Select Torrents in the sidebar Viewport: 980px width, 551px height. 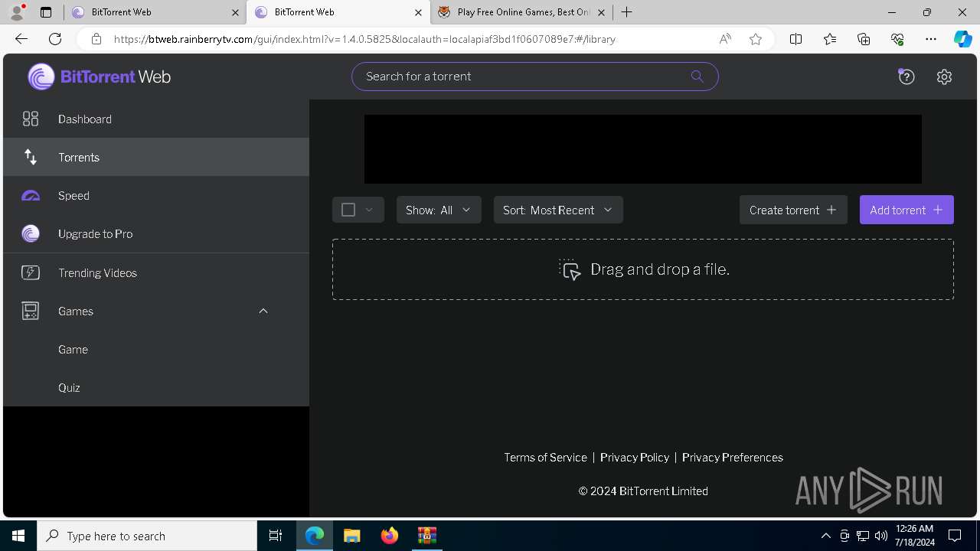[x=156, y=157]
